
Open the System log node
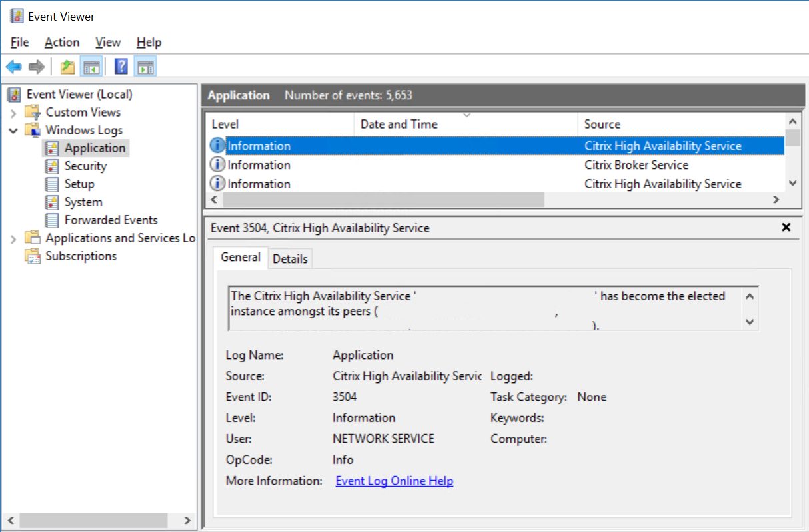click(83, 202)
